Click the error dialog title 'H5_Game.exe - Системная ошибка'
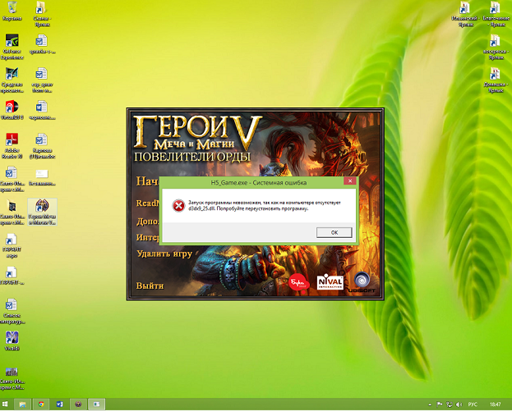Screen dimensions: 512x411 [259, 183]
